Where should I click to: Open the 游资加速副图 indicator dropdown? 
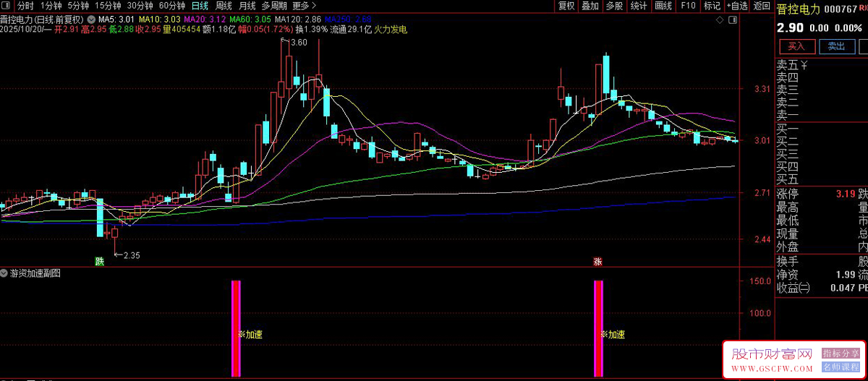(x=5, y=273)
